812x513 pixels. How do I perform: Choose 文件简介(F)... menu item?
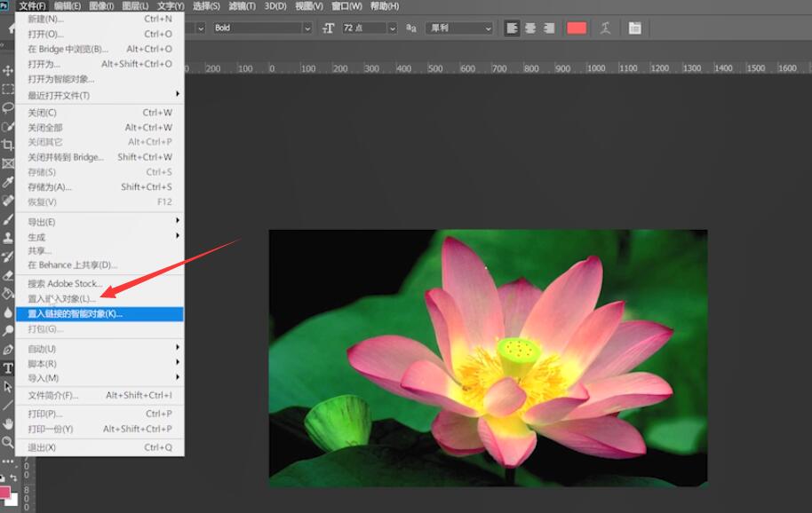100,395
